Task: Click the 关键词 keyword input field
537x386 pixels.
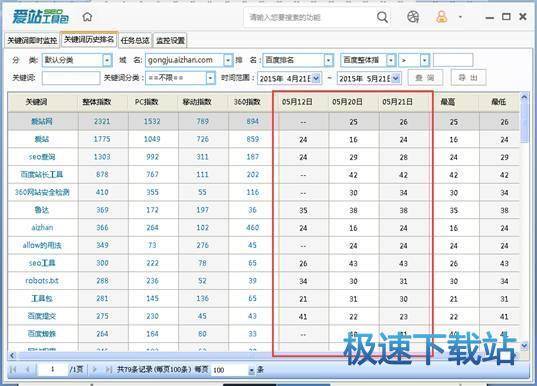Action: click(71, 78)
